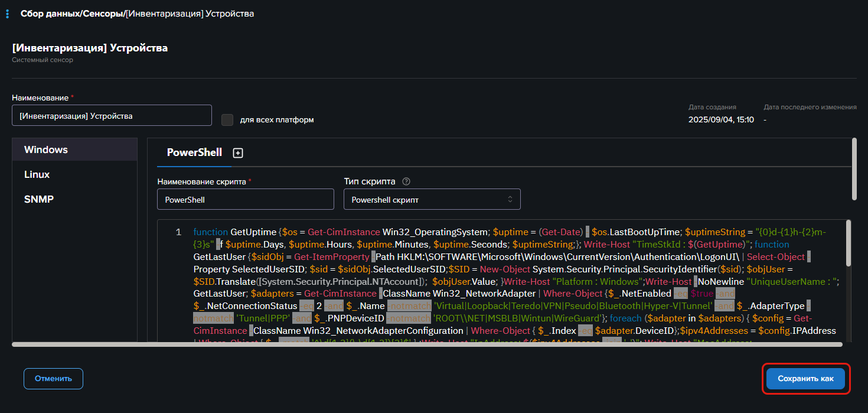Click the Наименование sensor name field

(x=112, y=116)
